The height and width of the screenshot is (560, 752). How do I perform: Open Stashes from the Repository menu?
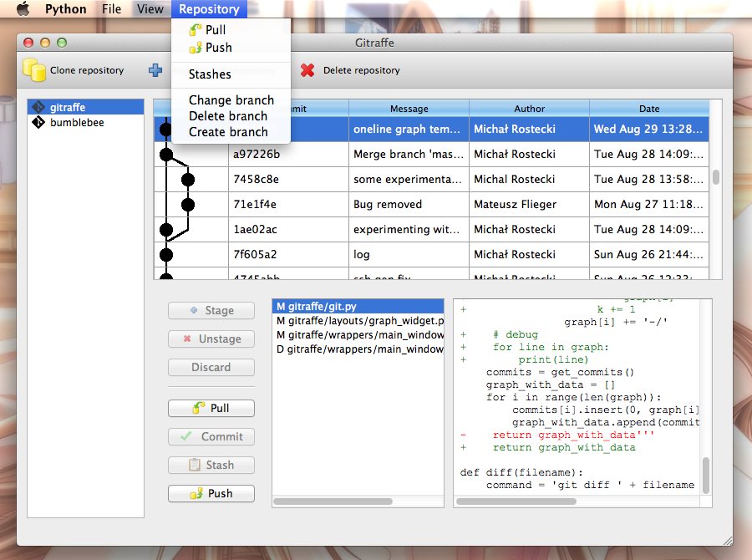point(231,74)
